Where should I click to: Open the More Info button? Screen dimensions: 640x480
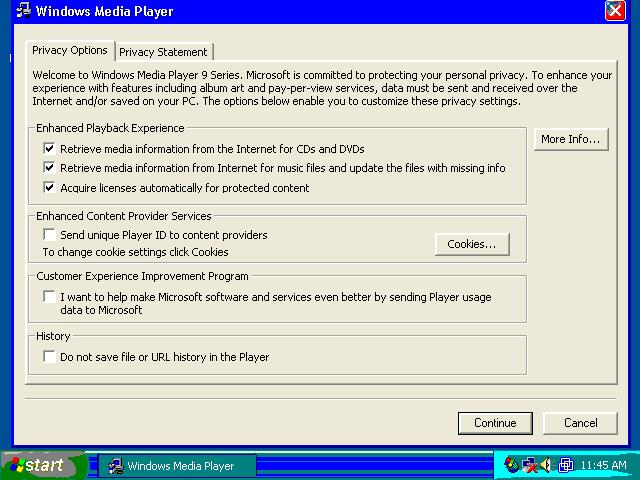point(571,139)
